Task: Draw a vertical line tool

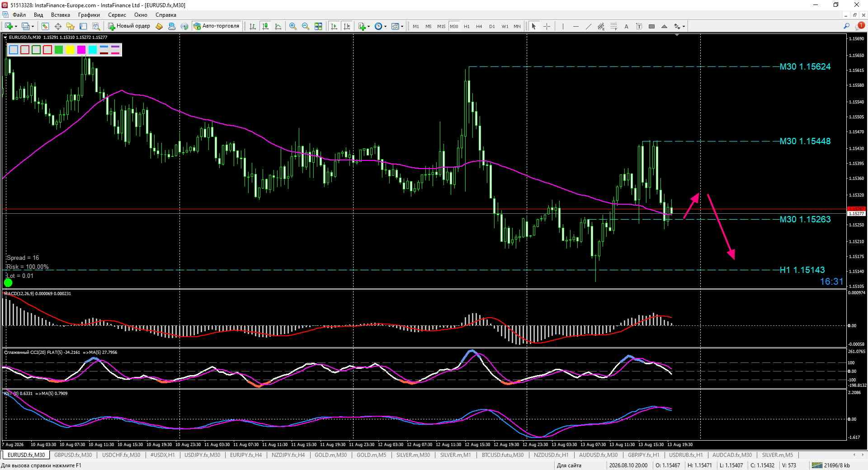Action: tap(563, 26)
